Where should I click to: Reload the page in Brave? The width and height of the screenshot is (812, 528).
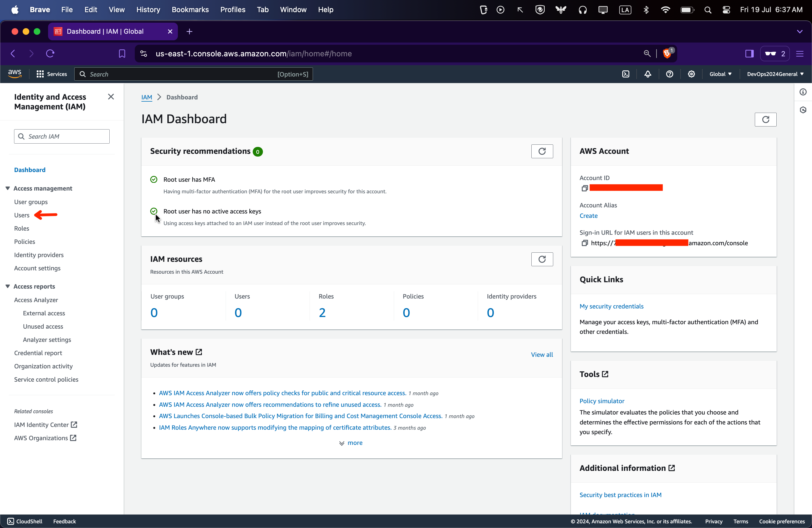[50, 54]
